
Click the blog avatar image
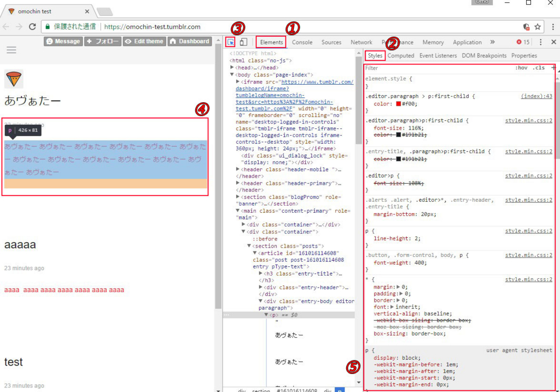pos(14,79)
